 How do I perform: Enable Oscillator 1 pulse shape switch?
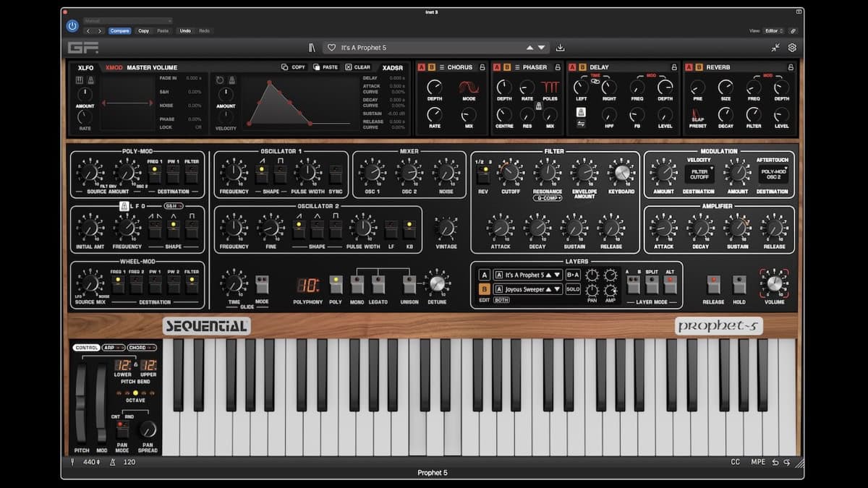pyautogui.click(x=280, y=174)
